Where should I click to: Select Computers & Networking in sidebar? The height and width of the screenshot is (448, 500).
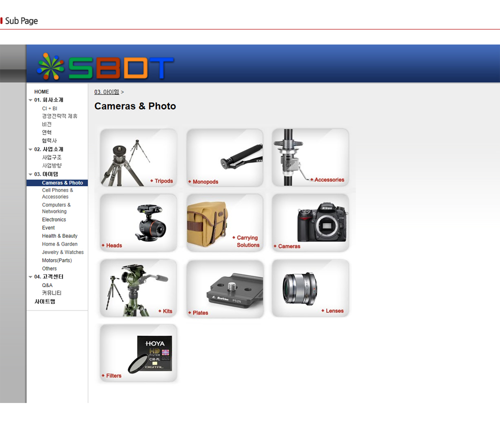point(56,208)
